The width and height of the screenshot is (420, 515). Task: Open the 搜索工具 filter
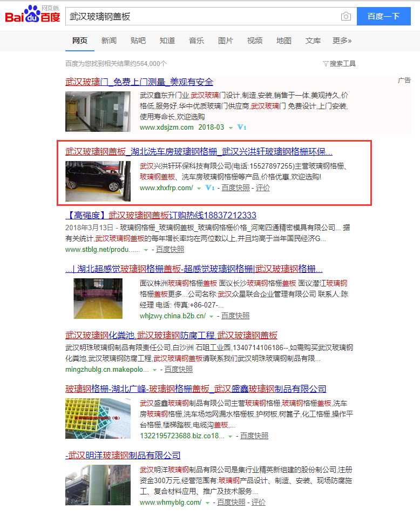pyautogui.click(x=339, y=64)
